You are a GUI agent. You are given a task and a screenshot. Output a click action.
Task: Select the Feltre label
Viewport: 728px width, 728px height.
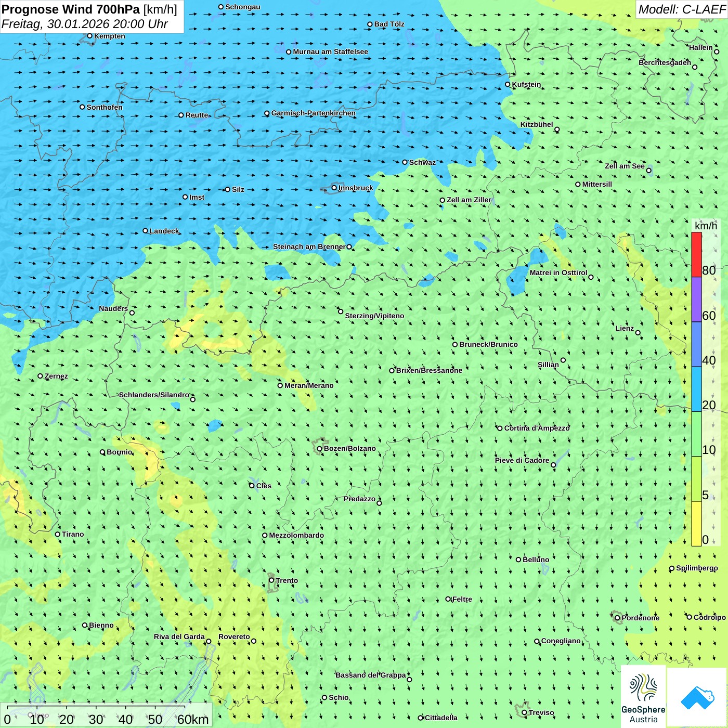(x=462, y=599)
